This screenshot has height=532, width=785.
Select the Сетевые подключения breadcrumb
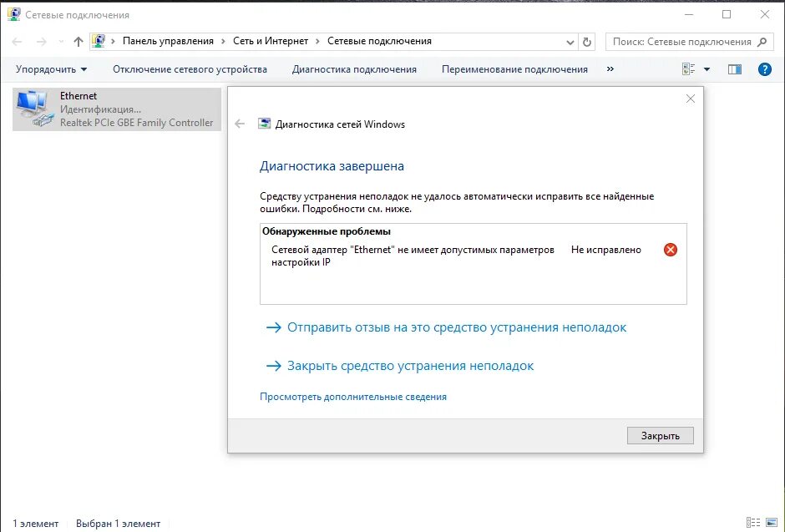coord(379,41)
